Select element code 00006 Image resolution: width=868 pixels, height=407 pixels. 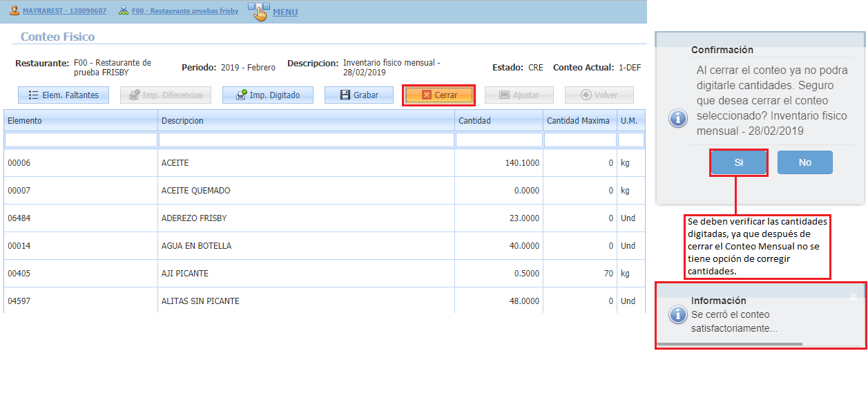(x=81, y=163)
